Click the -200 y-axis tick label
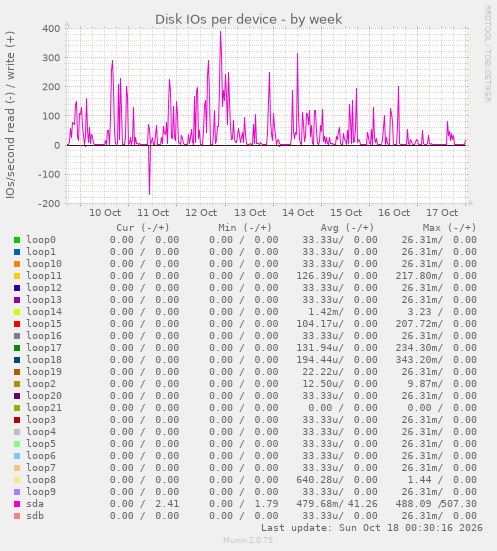Image resolution: width=497 pixels, height=551 pixels. click(x=49, y=203)
